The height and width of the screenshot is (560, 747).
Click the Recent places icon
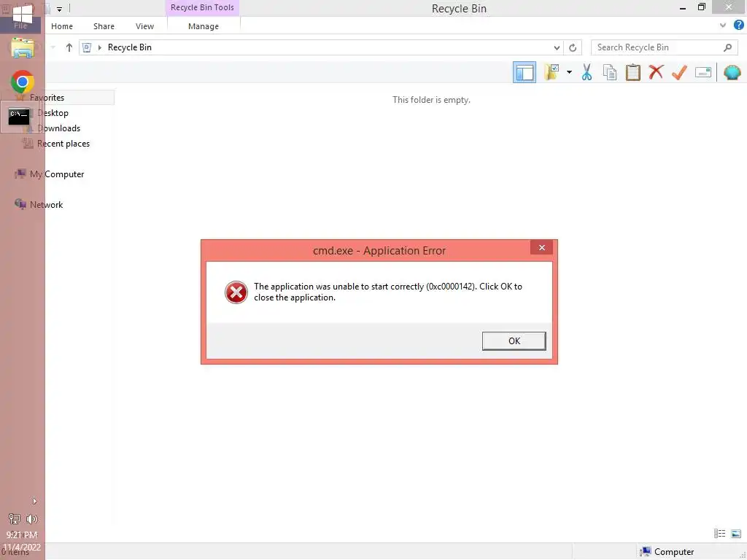(x=28, y=144)
